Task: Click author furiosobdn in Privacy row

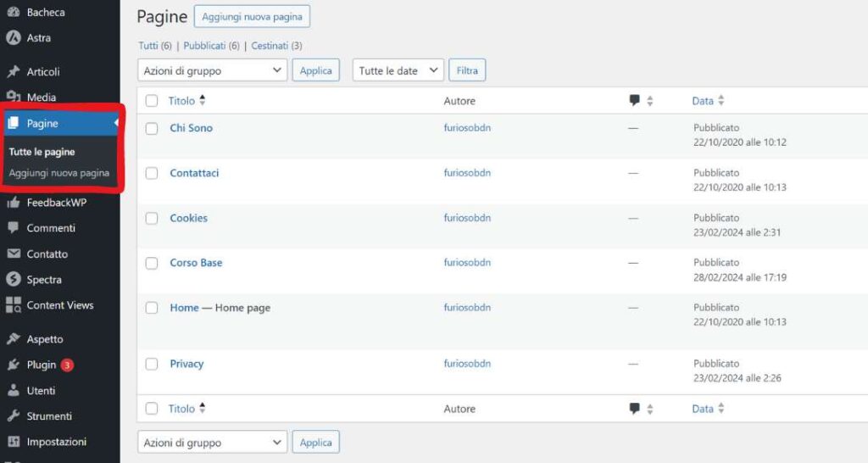Action: [x=467, y=363]
